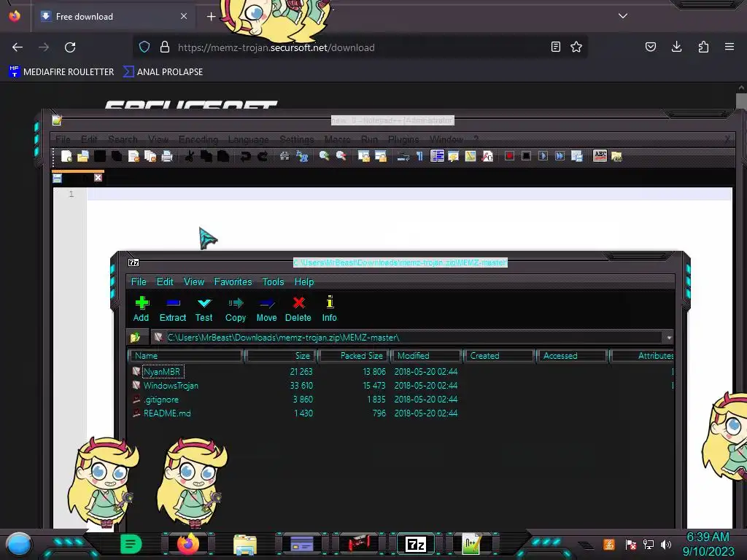The height and width of the screenshot is (560, 747).
Task: Click the Redo arrow in Notepad++ toolbar
Action: pos(263,156)
